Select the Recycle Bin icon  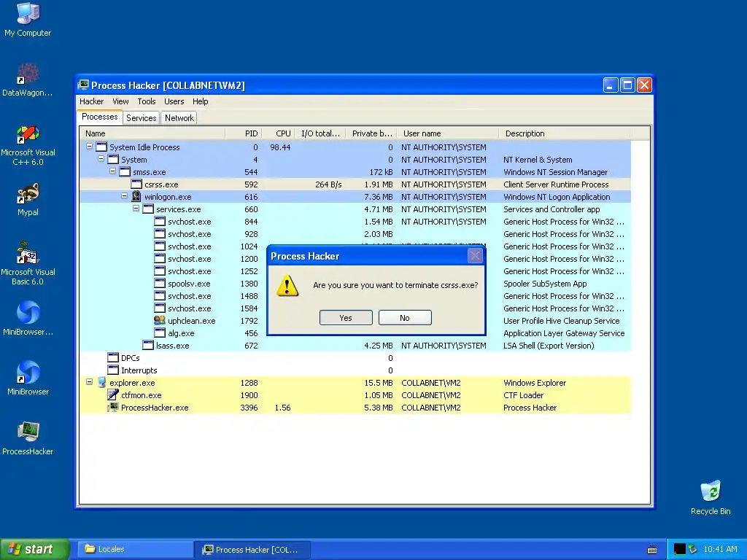(x=711, y=497)
